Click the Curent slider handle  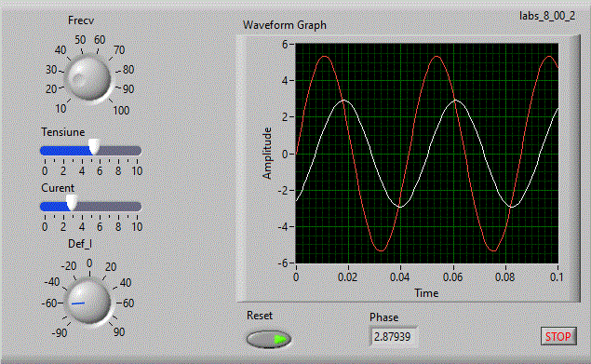(72, 203)
